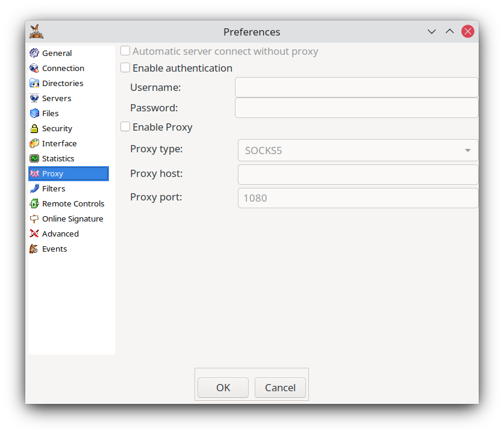Click the Remote Controls icon

[34, 203]
